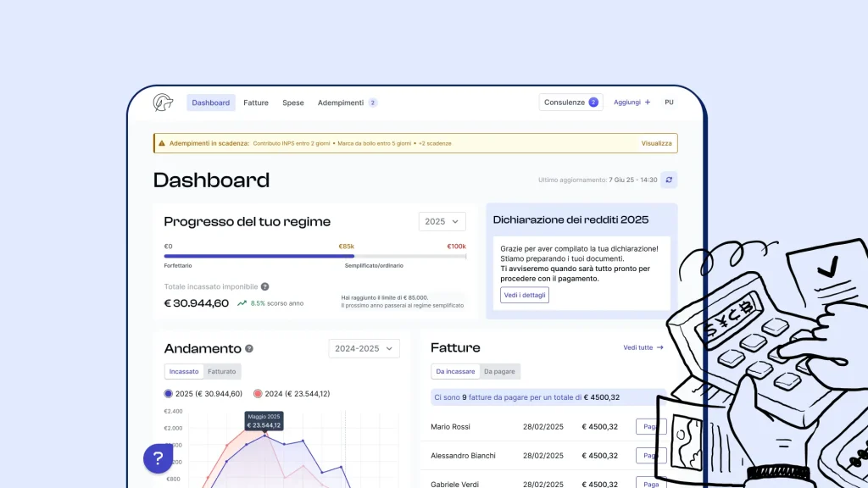Open the Dashboard tab
Viewport: 868px width, 488px height.
pos(210,103)
